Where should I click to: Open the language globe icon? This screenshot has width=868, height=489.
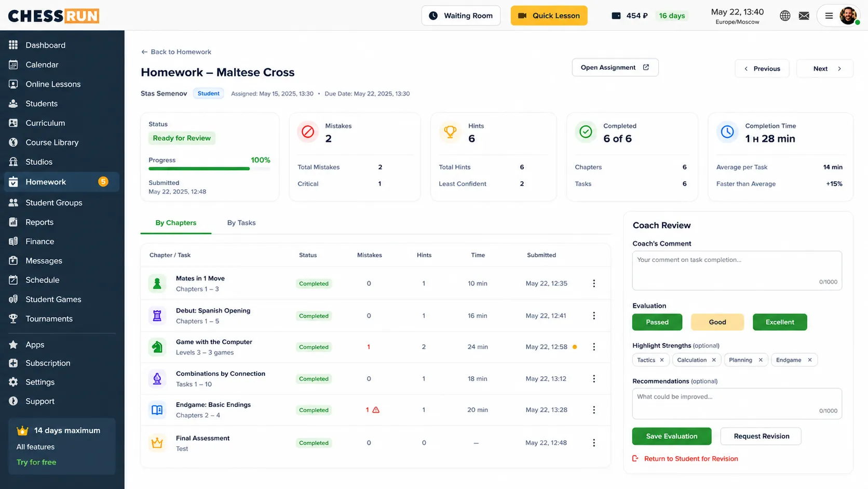click(785, 16)
